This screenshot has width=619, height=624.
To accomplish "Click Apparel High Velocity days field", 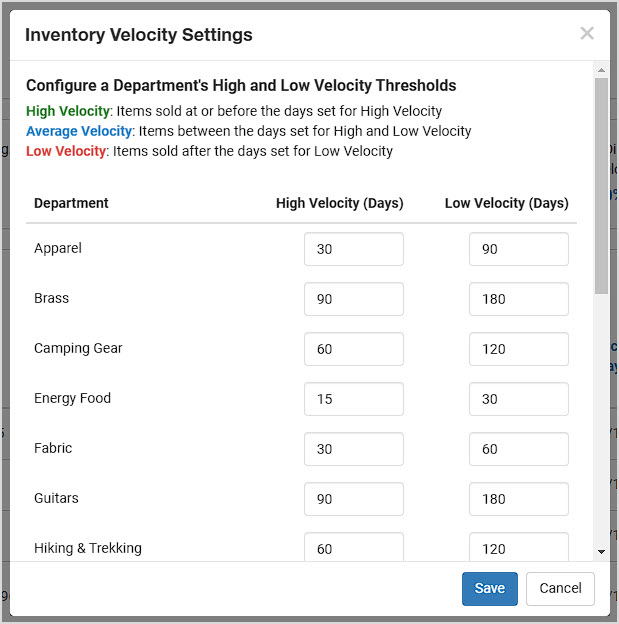I will pos(353,249).
